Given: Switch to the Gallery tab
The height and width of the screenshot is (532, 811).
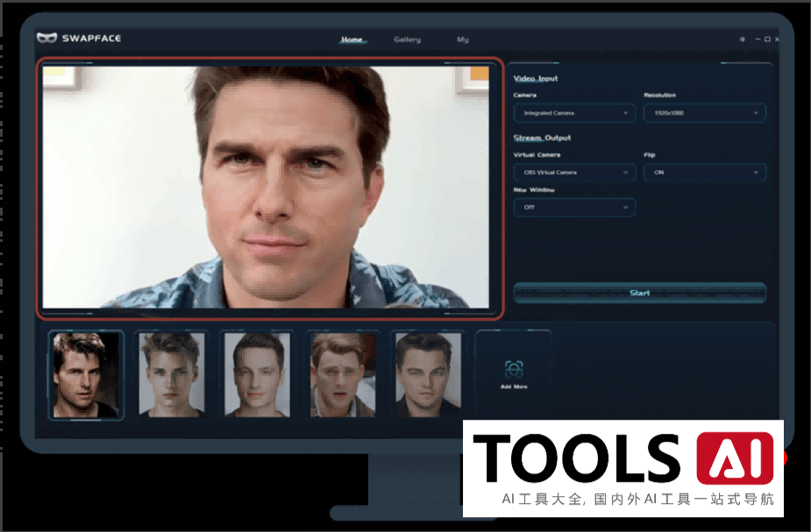Looking at the screenshot, I should click(407, 39).
